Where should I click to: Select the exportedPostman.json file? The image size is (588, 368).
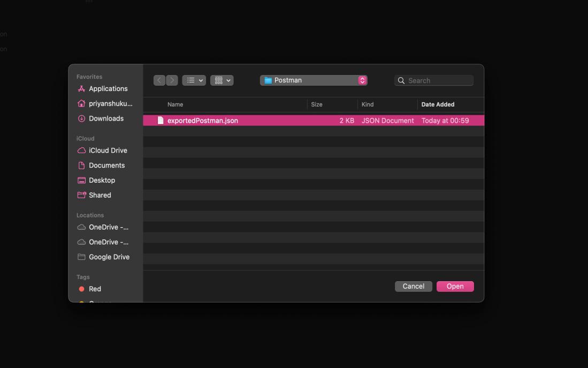[x=314, y=121]
